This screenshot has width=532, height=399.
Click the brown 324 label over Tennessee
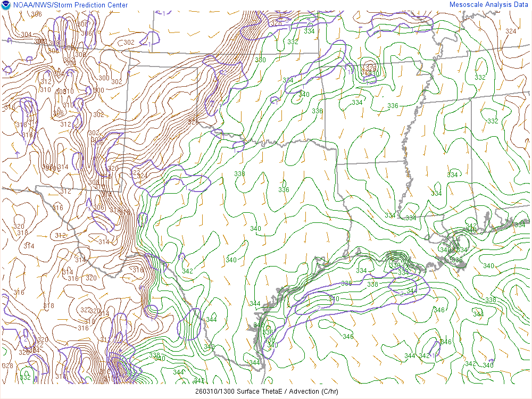pyautogui.click(x=511, y=31)
